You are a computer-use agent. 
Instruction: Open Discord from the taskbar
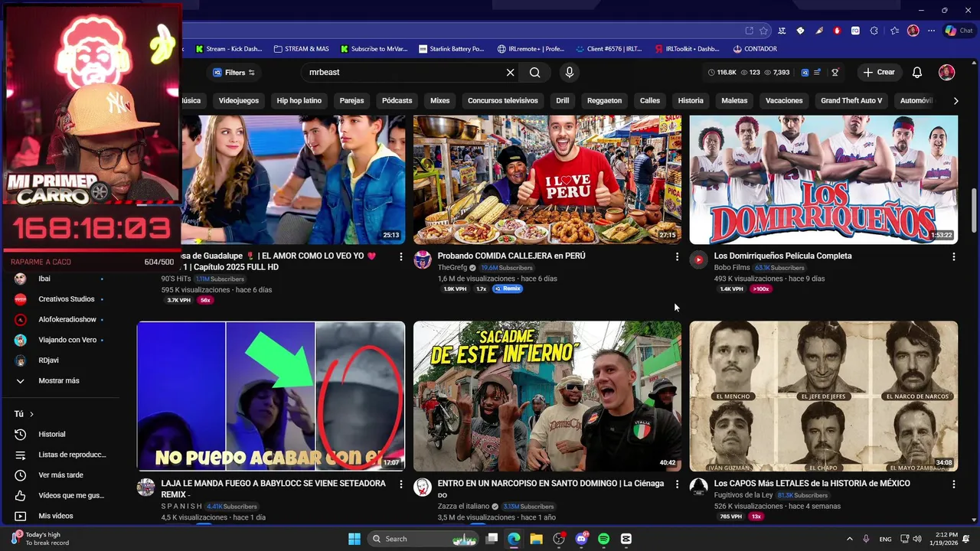click(581, 539)
